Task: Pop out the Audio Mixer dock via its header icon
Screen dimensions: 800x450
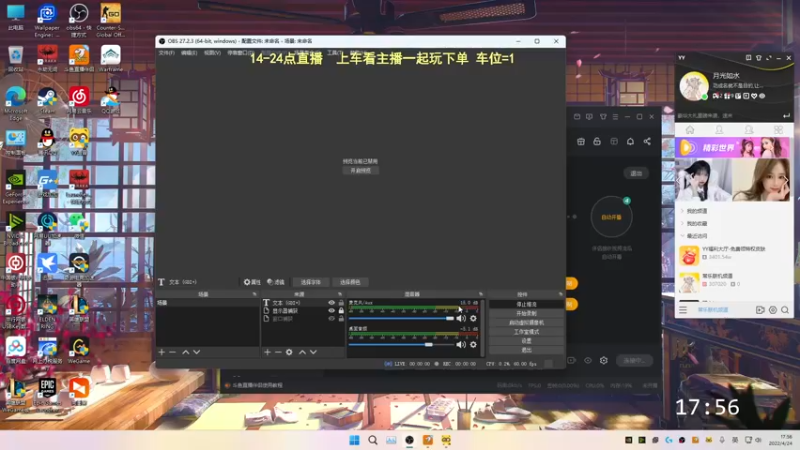Action: pyautogui.click(x=480, y=294)
